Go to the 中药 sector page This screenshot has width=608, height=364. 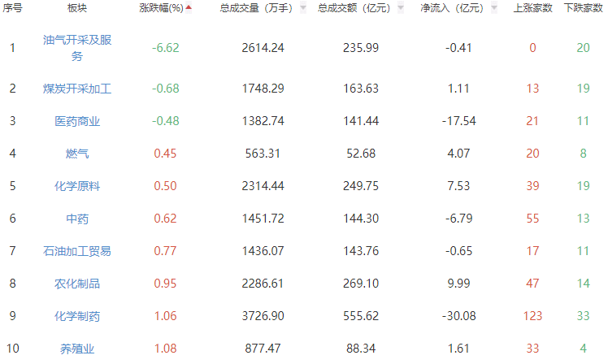(x=77, y=219)
